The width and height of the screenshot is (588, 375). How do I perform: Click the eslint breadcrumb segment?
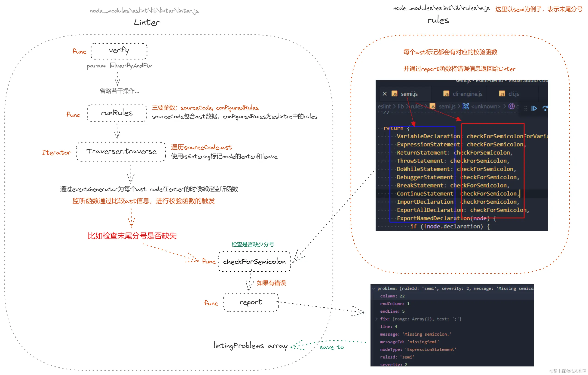pos(384,106)
